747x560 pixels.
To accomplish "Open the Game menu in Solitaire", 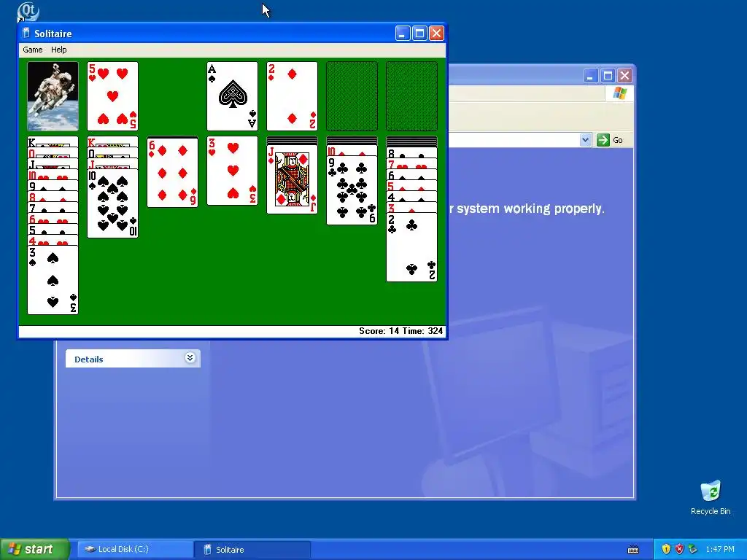I will click(32, 50).
